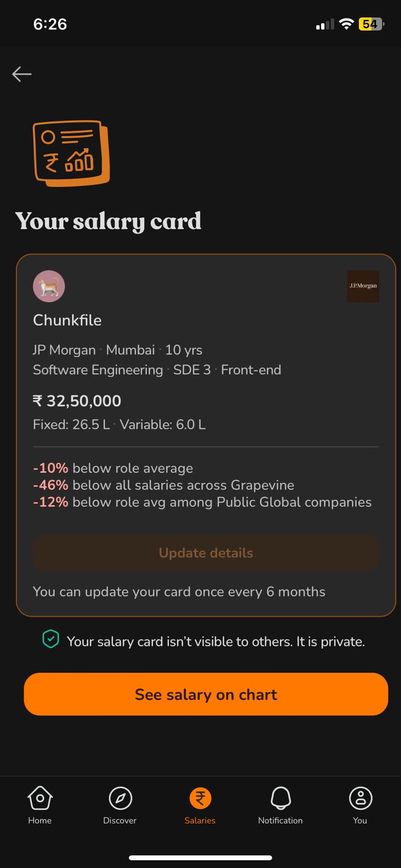Tap the -46% below all salaries line
Image resolution: width=401 pixels, height=868 pixels.
164,485
